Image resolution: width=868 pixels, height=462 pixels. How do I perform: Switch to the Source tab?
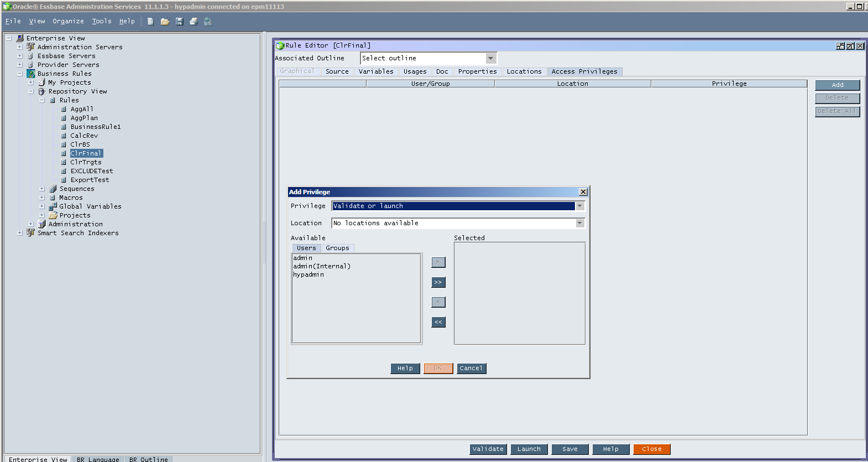(x=337, y=71)
